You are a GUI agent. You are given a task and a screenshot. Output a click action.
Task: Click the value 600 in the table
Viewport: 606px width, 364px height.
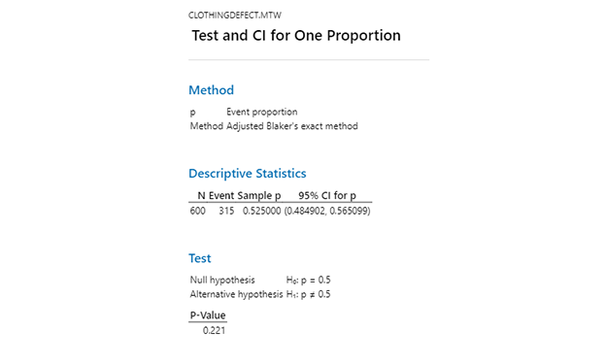[197, 211]
